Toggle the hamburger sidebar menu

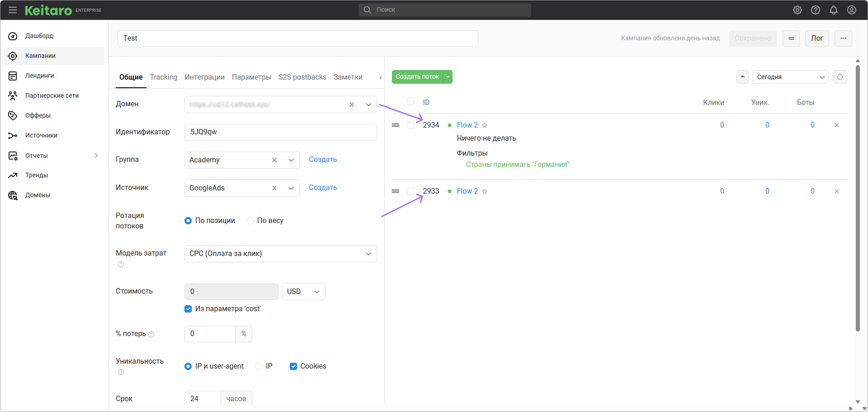[13, 10]
